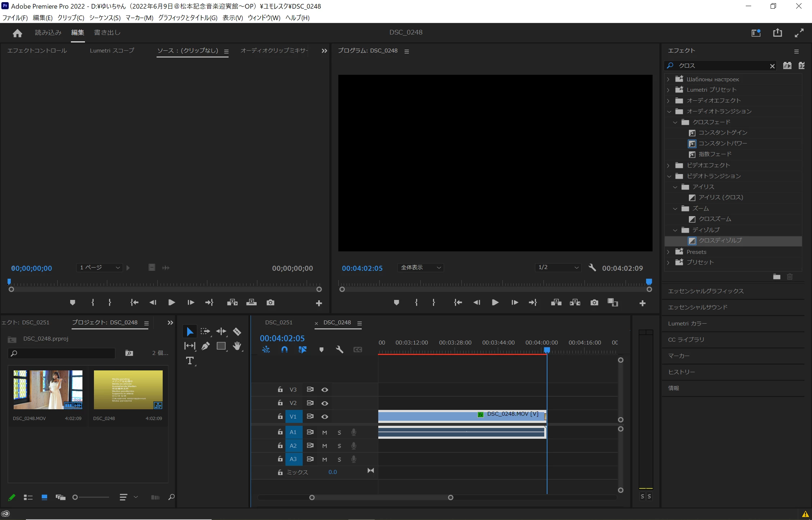Activate the Ripple Edit tool
812x520 pixels.
221,332
